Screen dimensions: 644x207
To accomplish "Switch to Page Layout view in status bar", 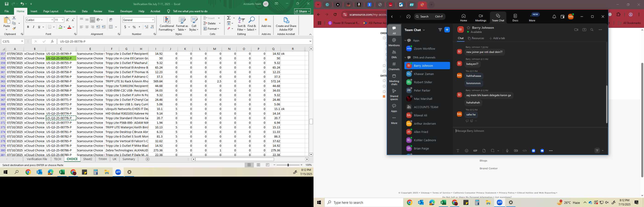I will pyautogui.click(x=258, y=165).
